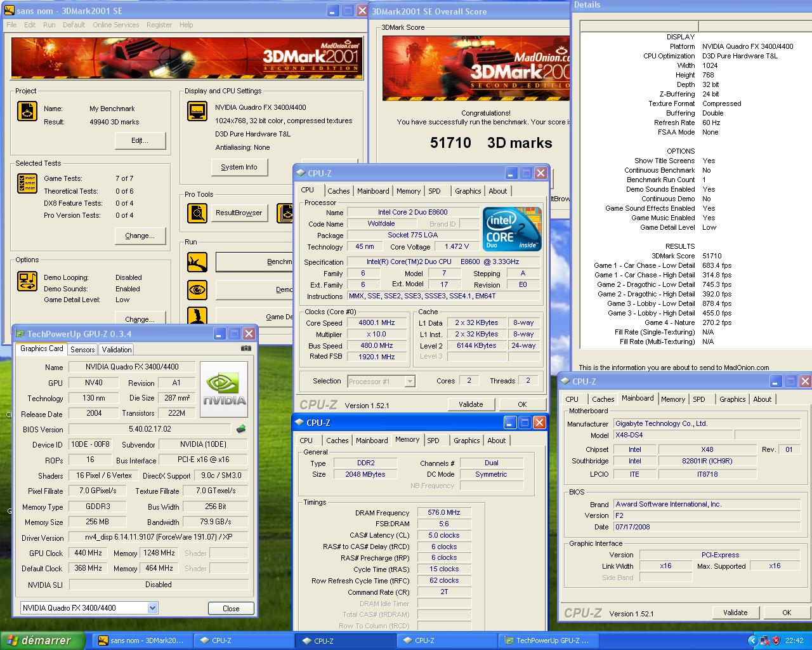The width and height of the screenshot is (812, 650).
Task: Click the BIOS Version 5.40.02.17.02 field
Action: click(150, 429)
